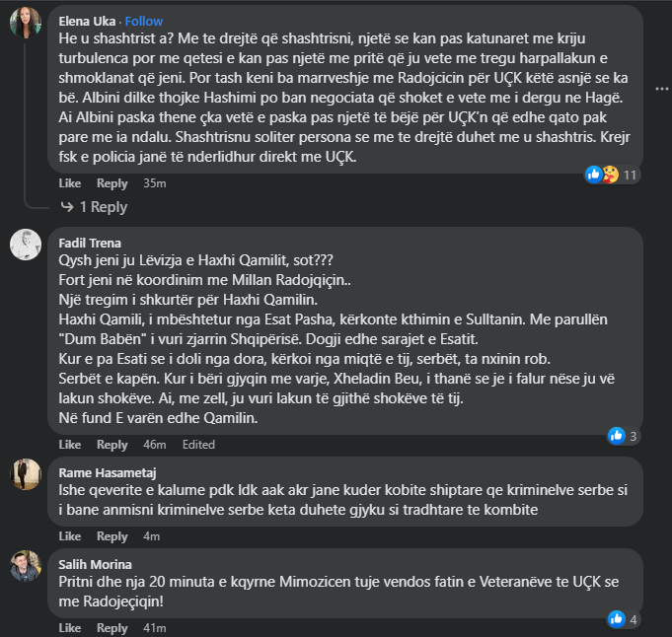Open the Salih Morina name link
Screen dimensions: 672x637
(95, 565)
